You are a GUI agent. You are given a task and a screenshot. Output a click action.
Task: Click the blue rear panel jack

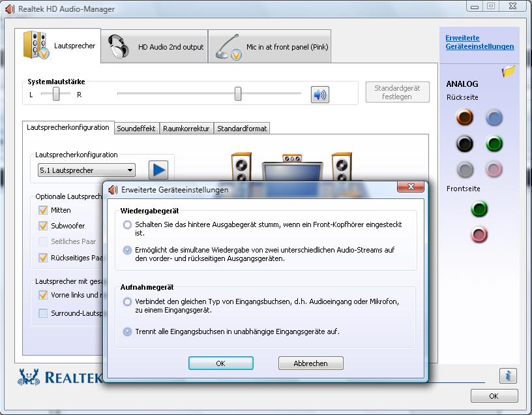494,118
